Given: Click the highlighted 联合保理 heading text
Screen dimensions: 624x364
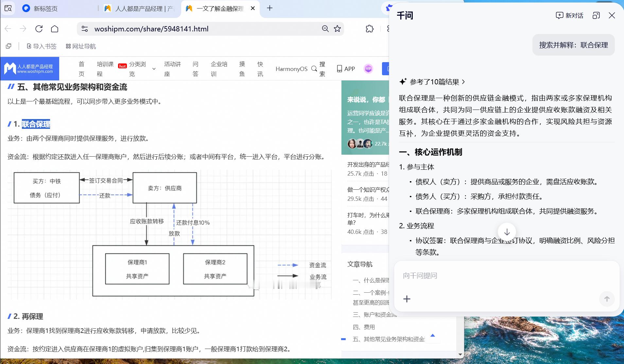Looking at the screenshot, I should [x=36, y=124].
